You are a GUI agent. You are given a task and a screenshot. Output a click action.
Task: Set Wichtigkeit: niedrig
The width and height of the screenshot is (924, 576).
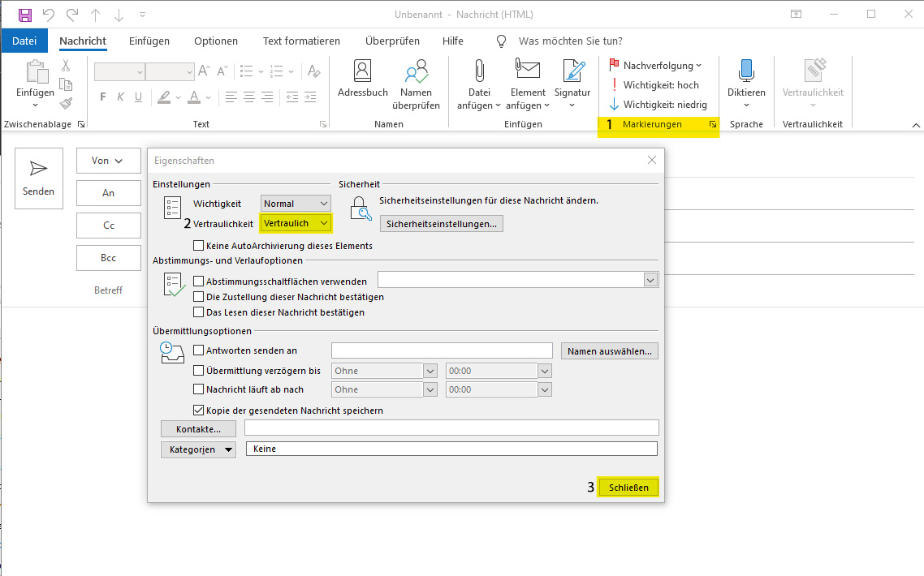(x=658, y=104)
